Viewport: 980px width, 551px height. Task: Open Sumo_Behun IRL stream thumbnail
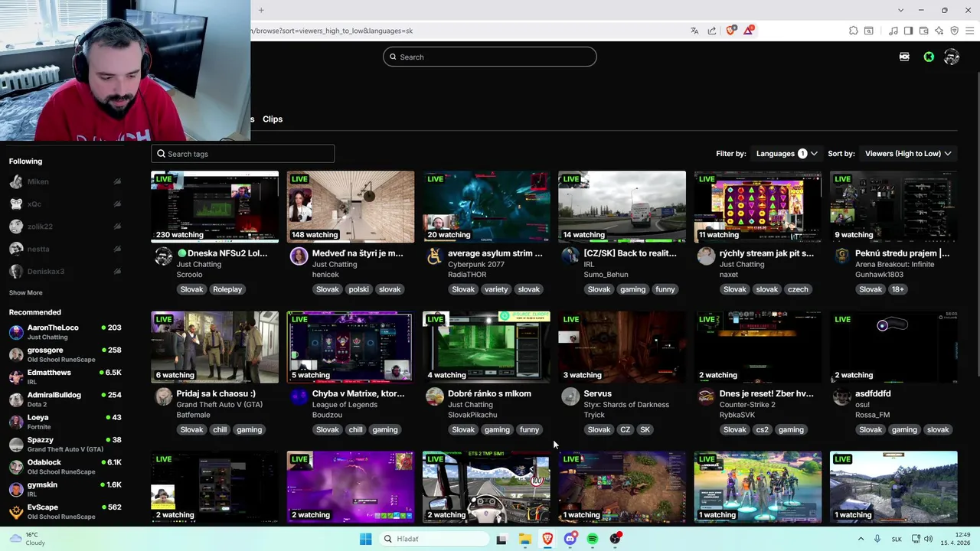(622, 207)
